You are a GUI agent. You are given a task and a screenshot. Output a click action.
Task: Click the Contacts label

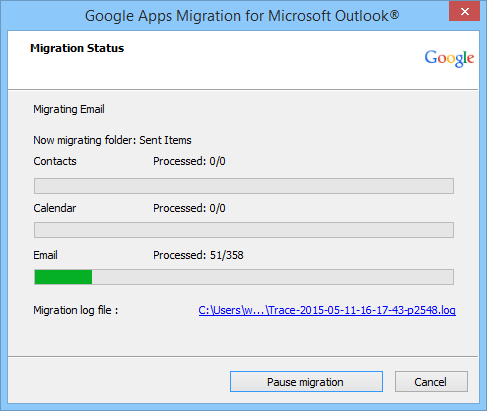click(55, 161)
